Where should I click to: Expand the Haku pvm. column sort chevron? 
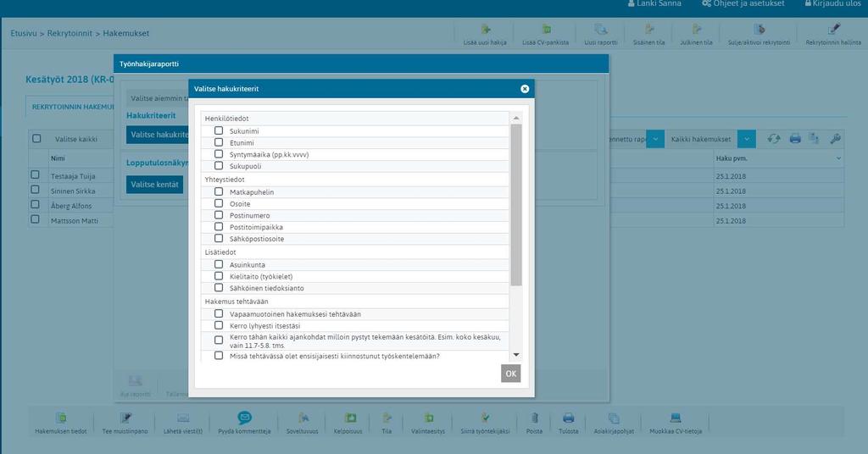pyautogui.click(x=838, y=158)
